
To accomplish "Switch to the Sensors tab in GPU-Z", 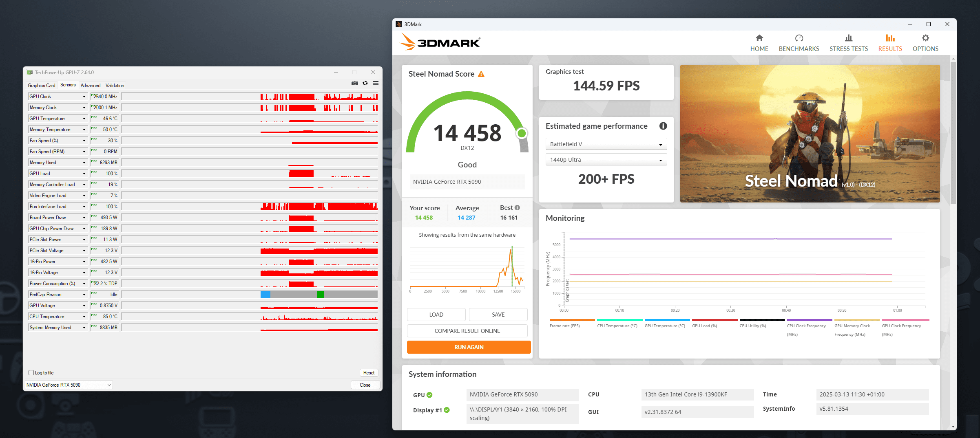I will click(68, 85).
